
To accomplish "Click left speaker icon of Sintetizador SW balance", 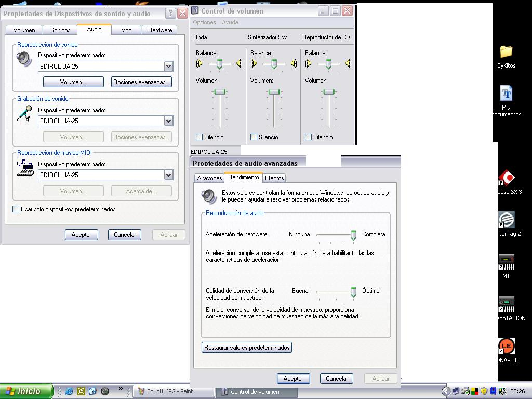I will coord(254,63).
